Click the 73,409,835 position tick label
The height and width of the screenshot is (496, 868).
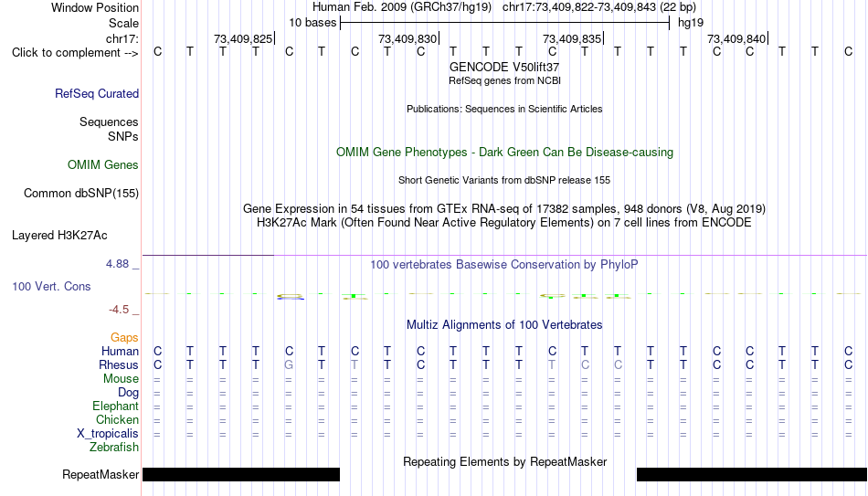(572, 39)
